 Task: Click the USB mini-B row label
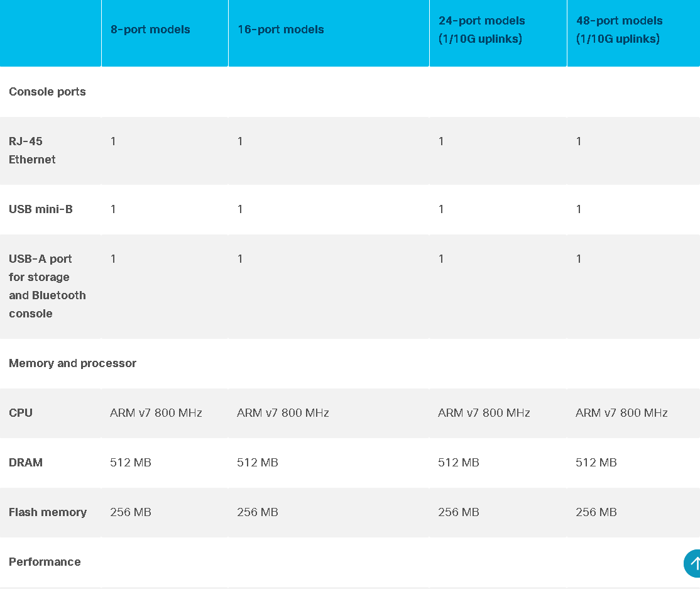coord(41,209)
